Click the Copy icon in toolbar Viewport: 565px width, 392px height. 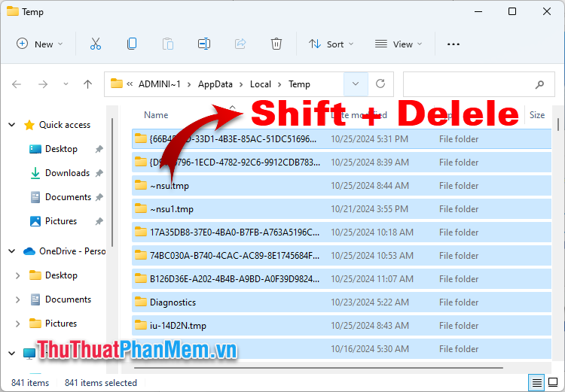(x=132, y=44)
